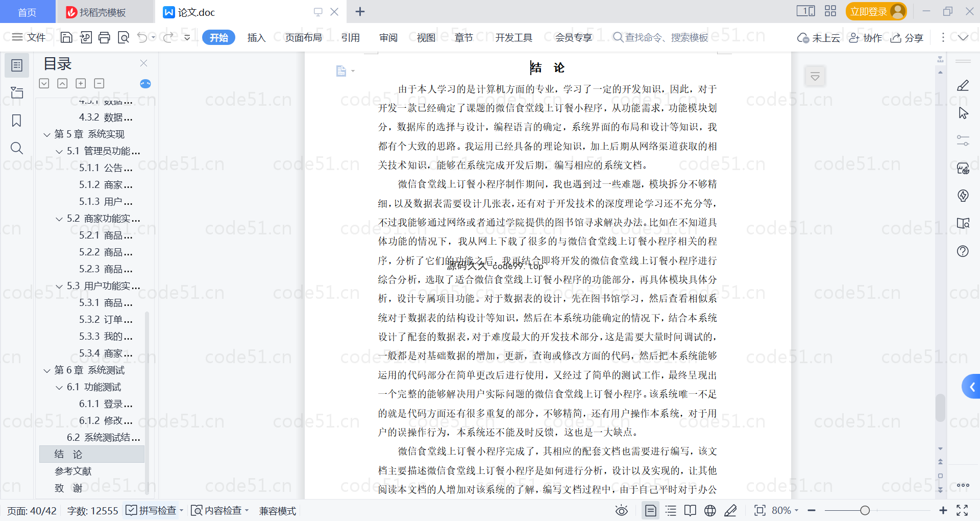This screenshot has width=980, height=521.
Task: Click the command search field
Action: [x=660, y=37]
